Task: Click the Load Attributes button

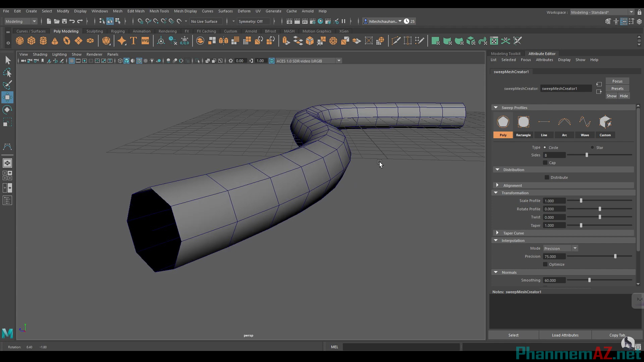Action: tap(565, 335)
